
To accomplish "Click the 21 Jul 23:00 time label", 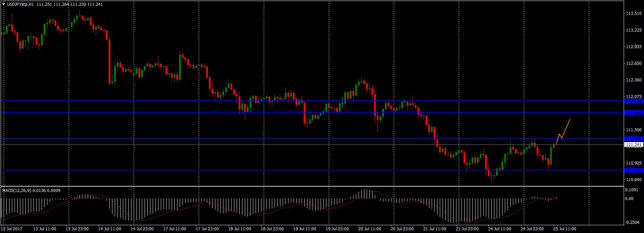I will [467, 229].
